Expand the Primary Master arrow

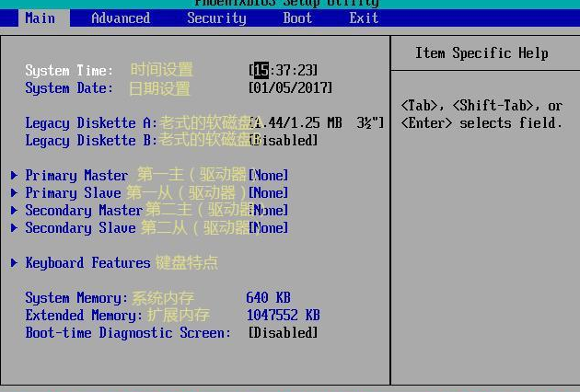(x=15, y=175)
